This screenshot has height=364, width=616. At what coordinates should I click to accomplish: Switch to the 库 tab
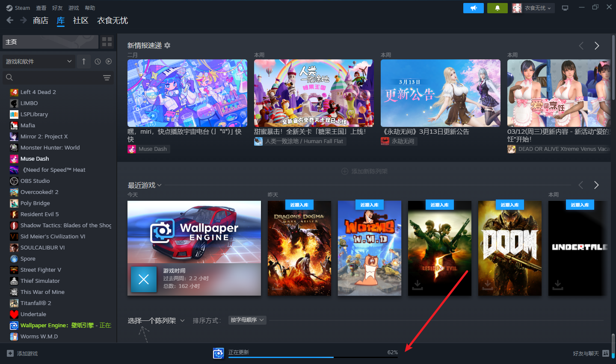tap(61, 21)
